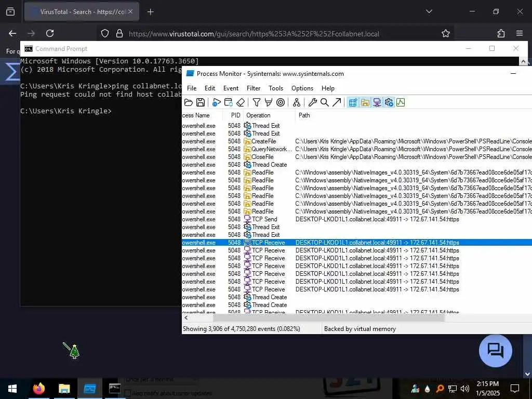Open tracking protection shield icon
This screenshot has width=532, height=399.
click(x=105, y=34)
